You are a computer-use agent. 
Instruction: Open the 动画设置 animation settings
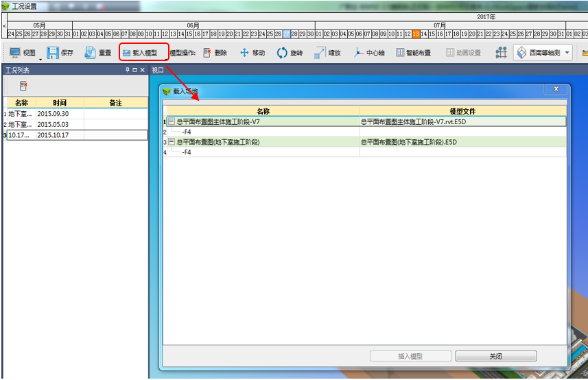pyautogui.click(x=464, y=53)
